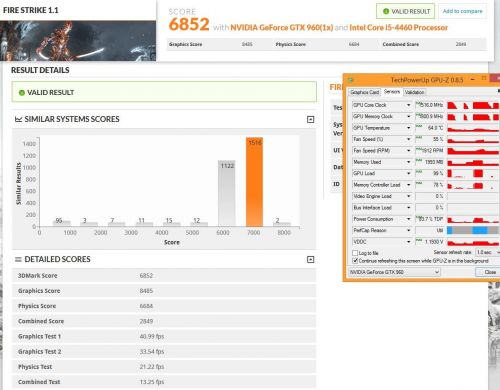Open the Fan Speed (RPM) sensor dropdown
Image resolution: width=500 pixels, height=390 pixels.
coord(408,151)
